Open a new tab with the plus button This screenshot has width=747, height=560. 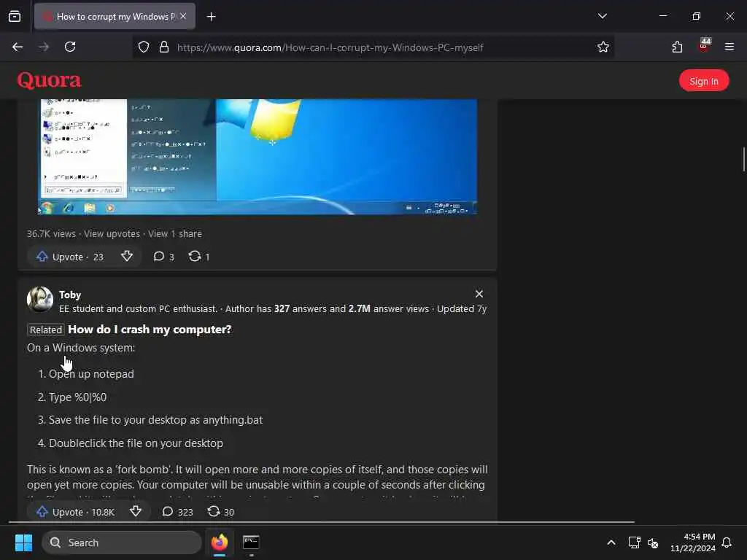[212, 17]
